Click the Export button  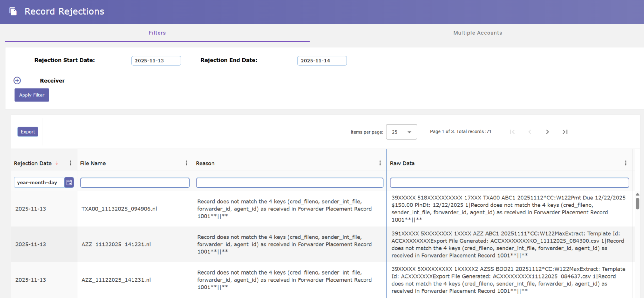(x=28, y=132)
